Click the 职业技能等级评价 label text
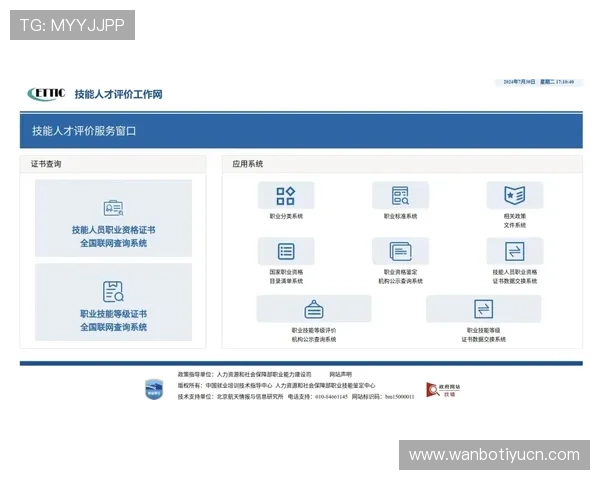The width and height of the screenshot is (600, 480). click(x=314, y=330)
